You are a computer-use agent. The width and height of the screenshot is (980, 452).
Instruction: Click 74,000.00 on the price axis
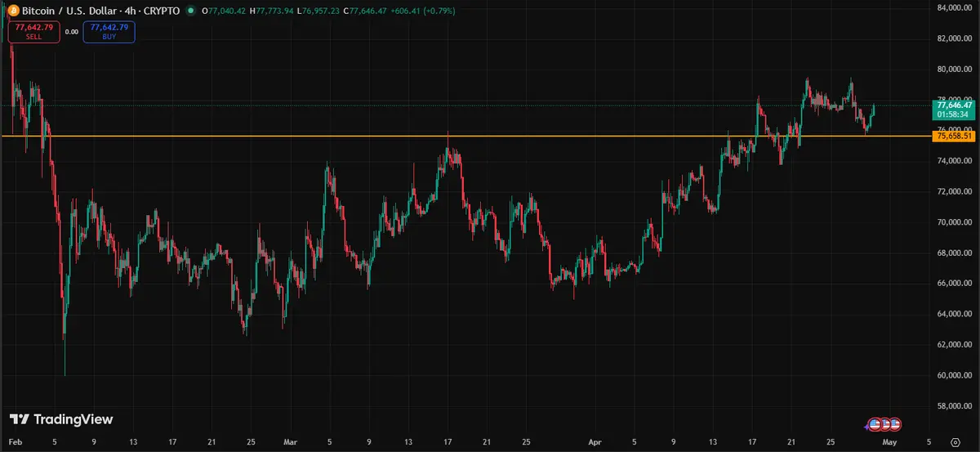(x=955, y=161)
